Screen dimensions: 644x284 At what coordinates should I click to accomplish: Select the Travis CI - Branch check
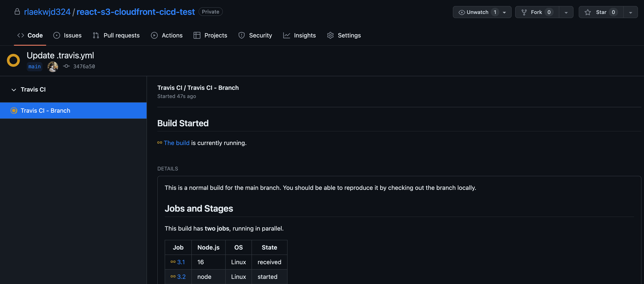[x=73, y=110]
